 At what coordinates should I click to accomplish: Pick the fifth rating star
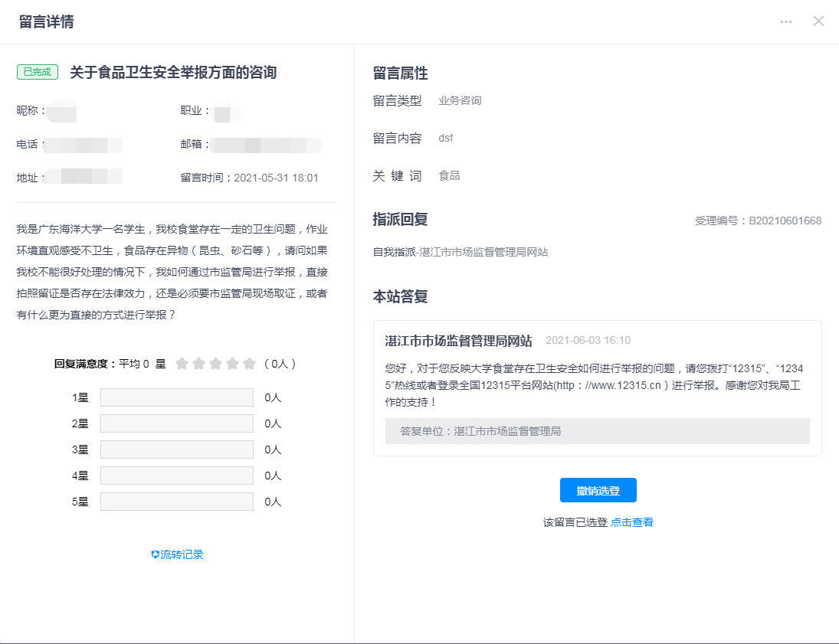coord(249,364)
